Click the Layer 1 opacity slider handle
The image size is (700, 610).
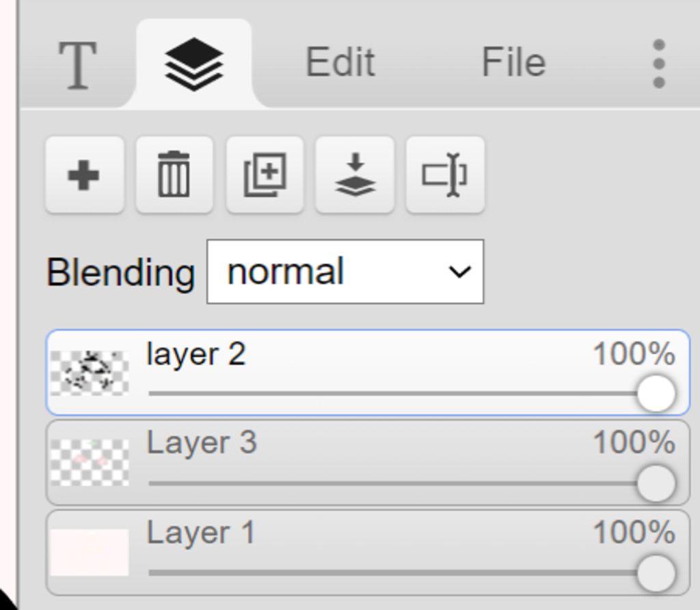click(656, 572)
